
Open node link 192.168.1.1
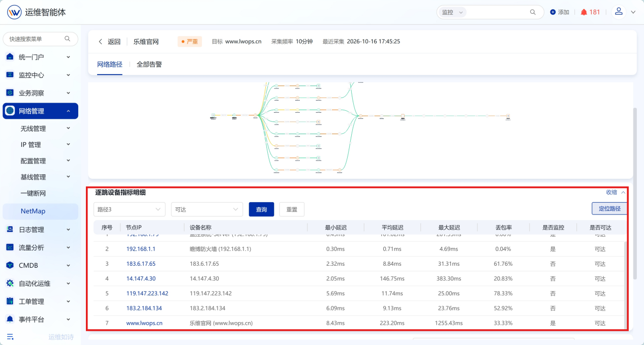coord(141,249)
